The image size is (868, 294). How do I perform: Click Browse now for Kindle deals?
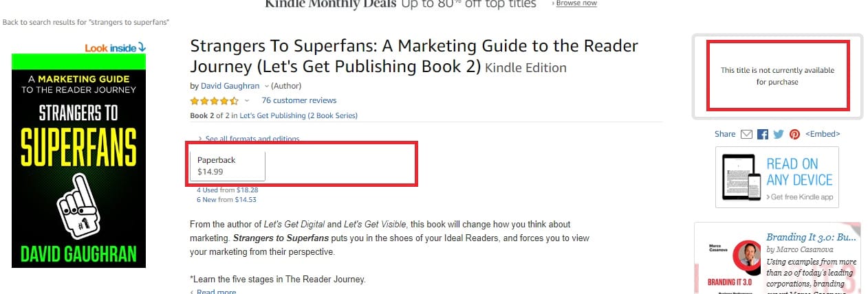tap(576, 3)
